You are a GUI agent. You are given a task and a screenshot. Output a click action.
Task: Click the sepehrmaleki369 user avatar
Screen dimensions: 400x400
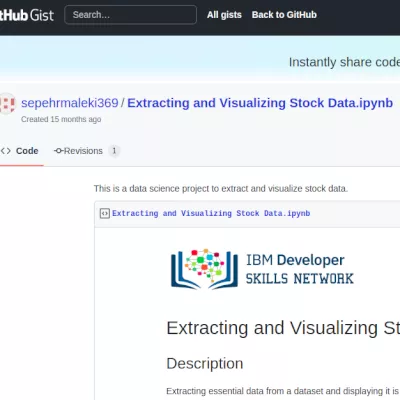click(x=7, y=104)
